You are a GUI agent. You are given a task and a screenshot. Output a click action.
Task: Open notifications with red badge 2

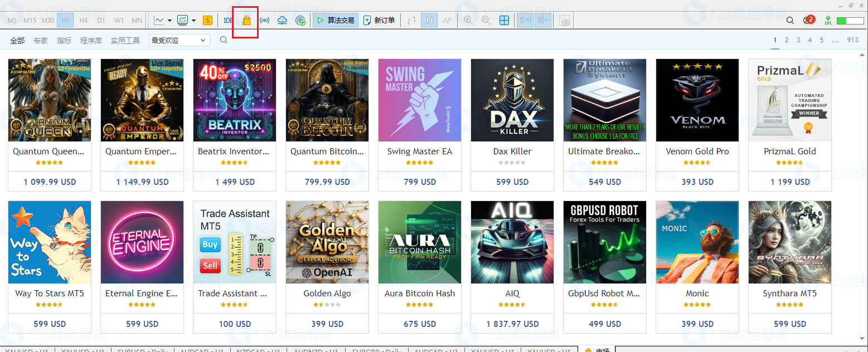click(x=808, y=20)
